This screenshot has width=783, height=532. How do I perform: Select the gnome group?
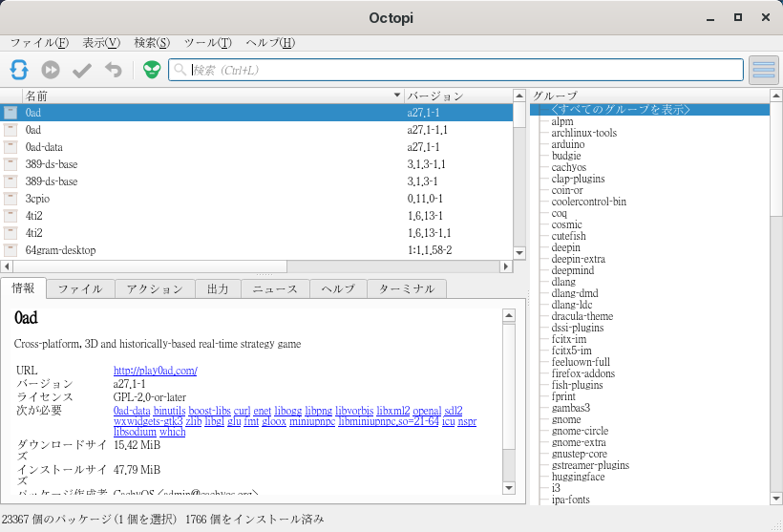566,419
